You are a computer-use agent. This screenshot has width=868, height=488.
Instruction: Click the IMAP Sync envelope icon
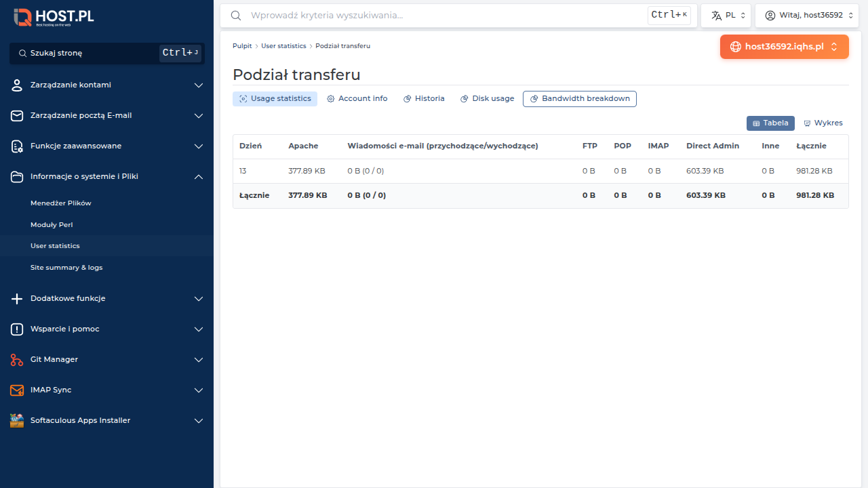click(17, 390)
